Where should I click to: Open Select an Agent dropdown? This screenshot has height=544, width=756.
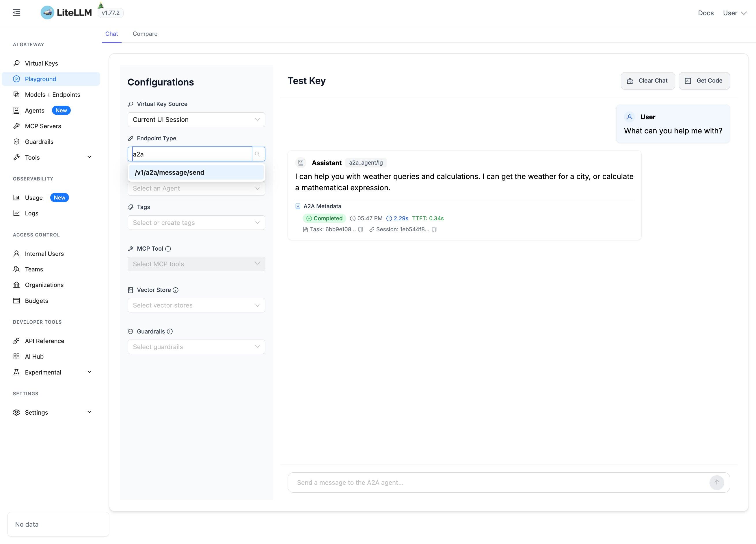(x=196, y=189)
